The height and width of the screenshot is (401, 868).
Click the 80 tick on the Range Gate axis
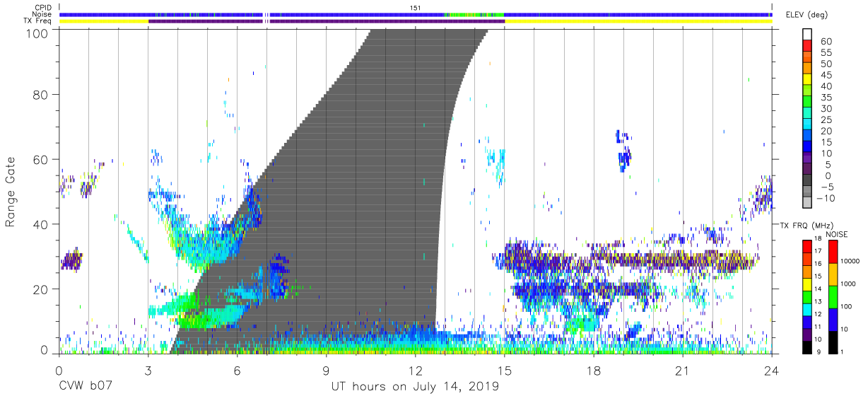42,95
